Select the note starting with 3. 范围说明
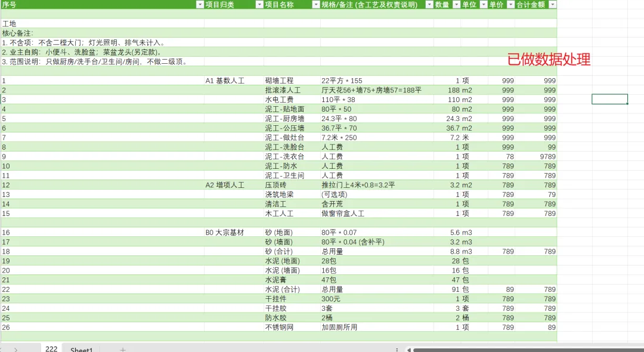This screenshot has width=644, height=352. pos(103,61)
